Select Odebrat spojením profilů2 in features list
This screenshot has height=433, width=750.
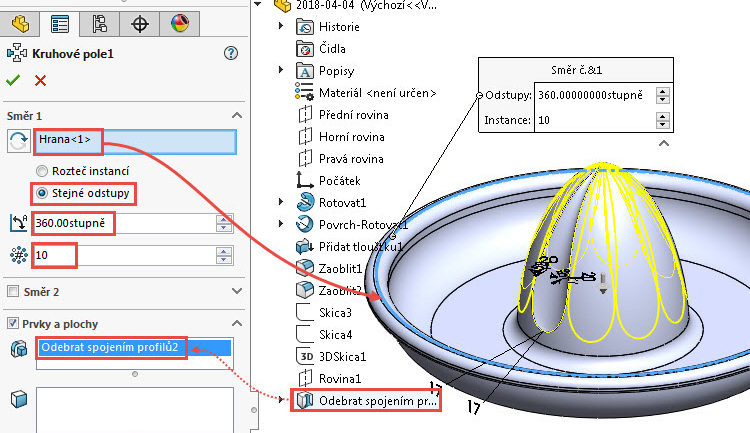[x=134, y=347]
